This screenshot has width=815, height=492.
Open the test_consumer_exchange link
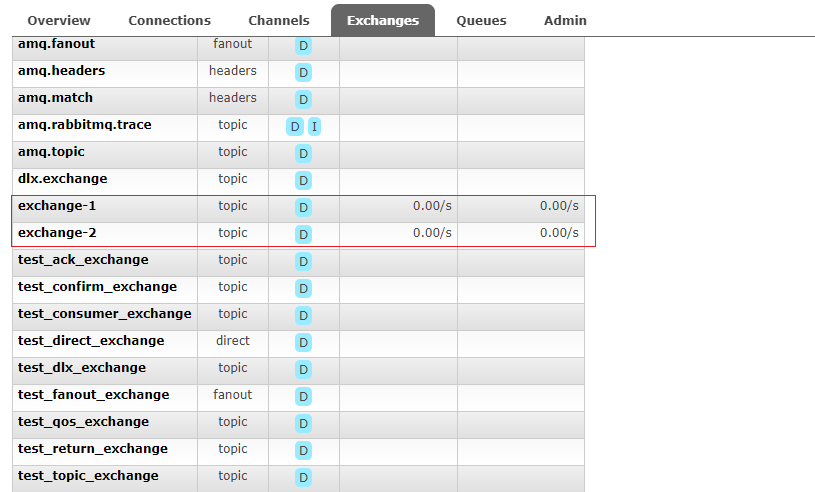click(104, 314)
